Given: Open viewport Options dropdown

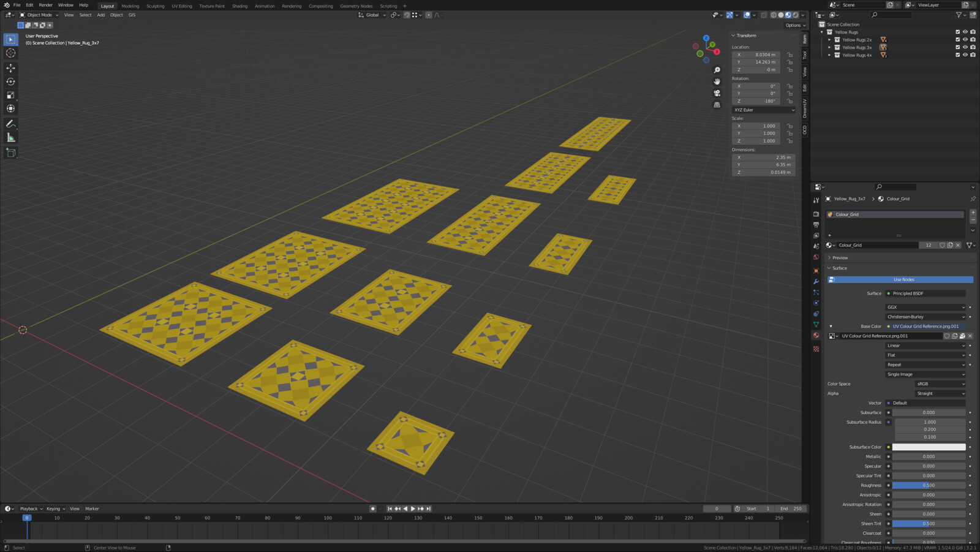Looking at the screenshot, I should click(796, 25).
